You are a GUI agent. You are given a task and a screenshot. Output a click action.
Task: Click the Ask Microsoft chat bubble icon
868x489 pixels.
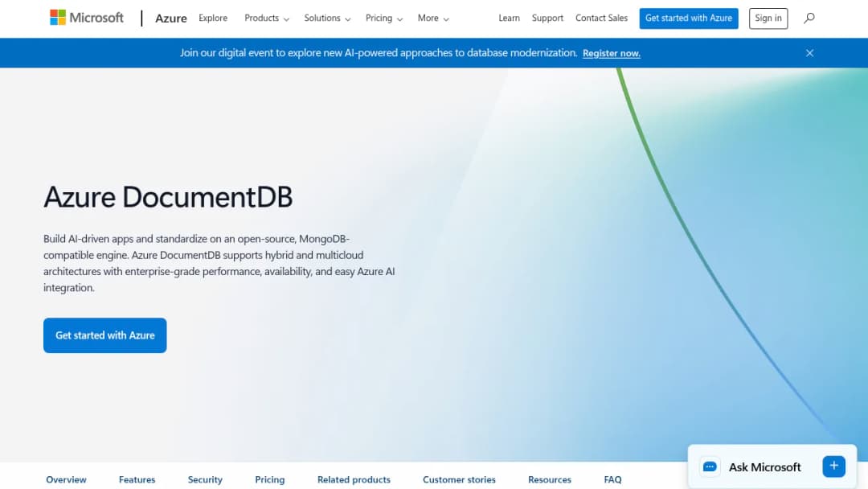(710, 466)
